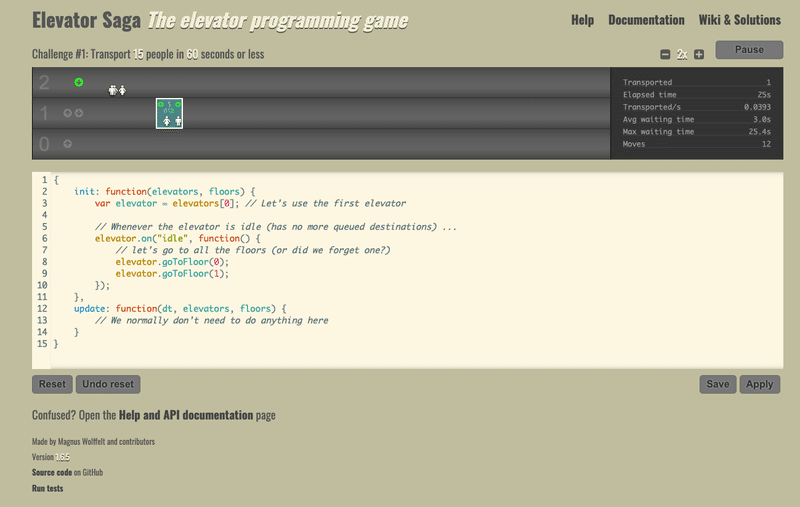The width and height of the screenshot is (800, 507).
Task: Open the Help page
Action: [x=582, y=20]
